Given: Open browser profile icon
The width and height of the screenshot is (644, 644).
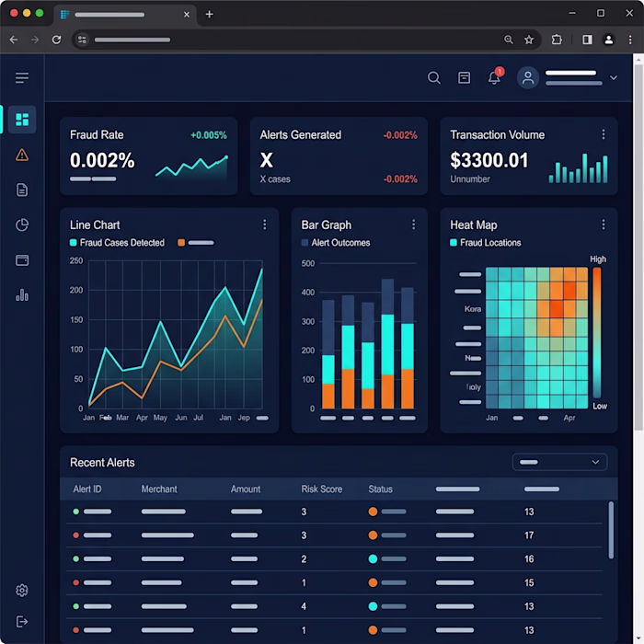Looking at the screenshot, I should click(609, 40).
